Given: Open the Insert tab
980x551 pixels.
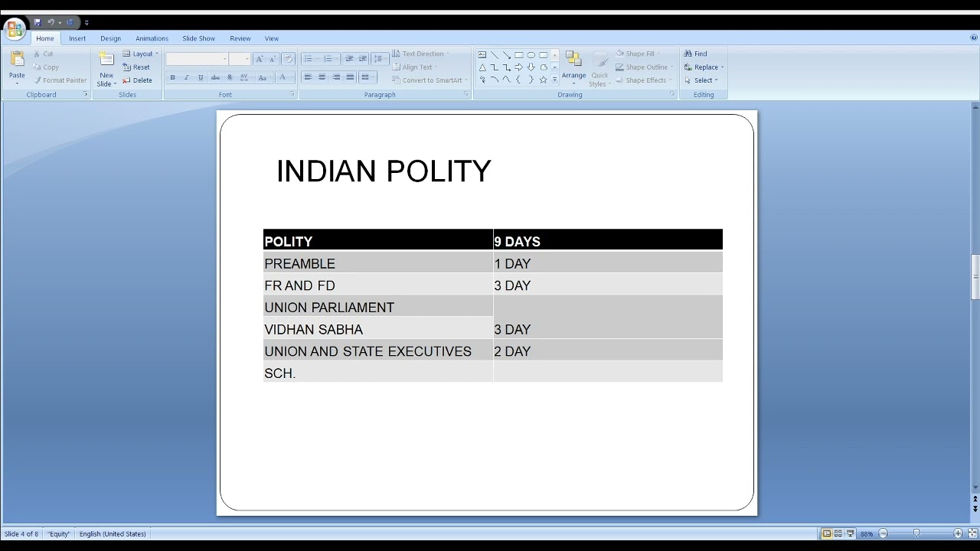Looking at the screenshot, I should pos(77,38).
